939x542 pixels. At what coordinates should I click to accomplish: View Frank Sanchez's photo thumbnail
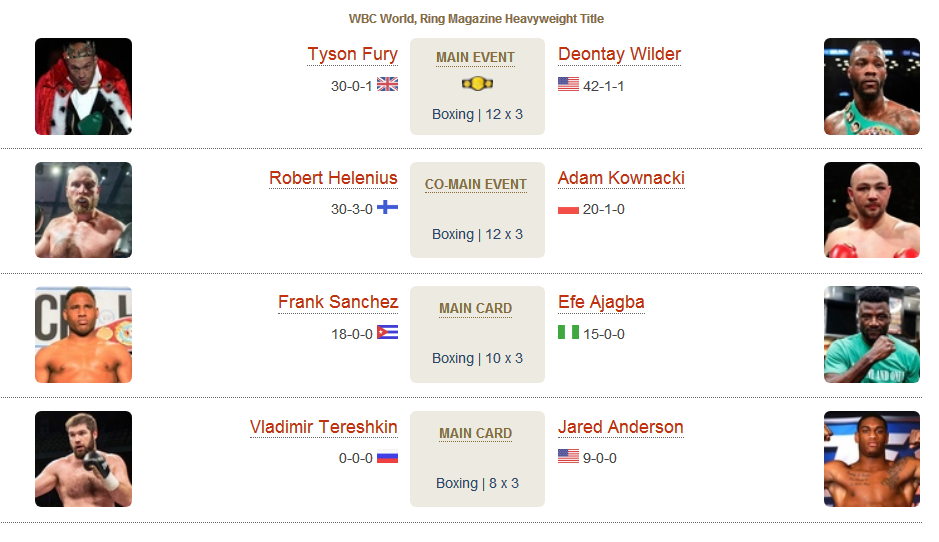click(83, 335)
